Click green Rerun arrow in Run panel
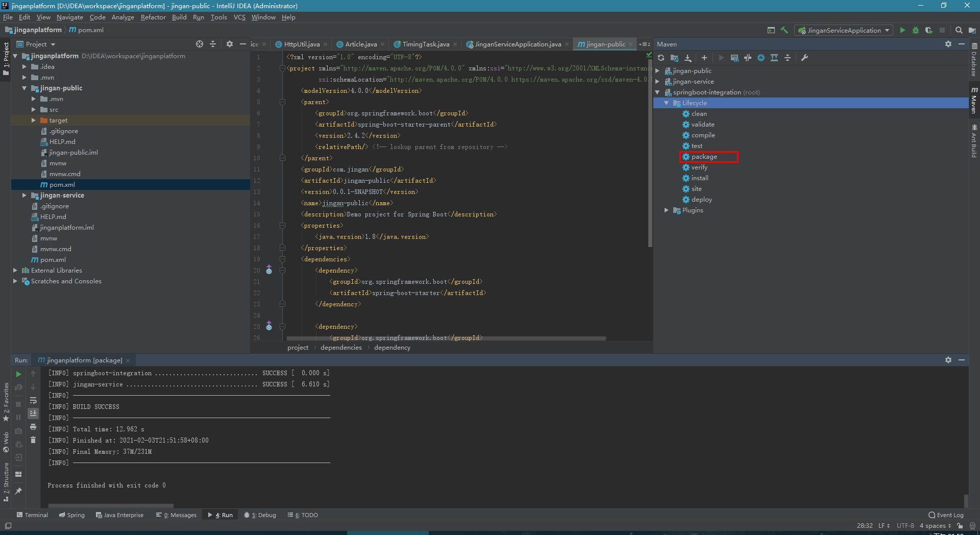980x535 pixels. 19,374
